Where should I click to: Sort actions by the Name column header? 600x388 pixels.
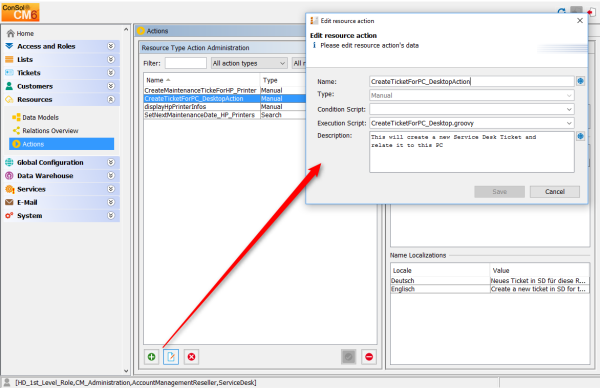(x=202, y=80)
